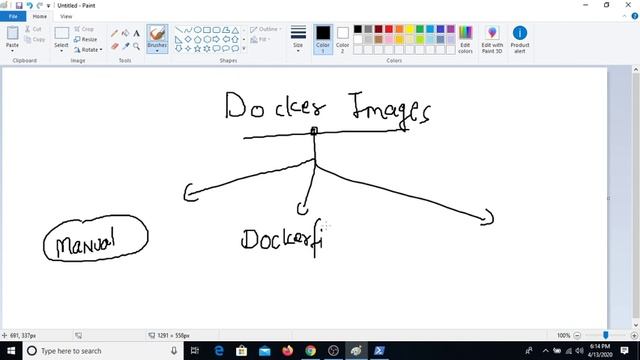Open Paint Help question mark icon
The height and width of the screenshot is (360, 640).
click(x=635, y=16)
